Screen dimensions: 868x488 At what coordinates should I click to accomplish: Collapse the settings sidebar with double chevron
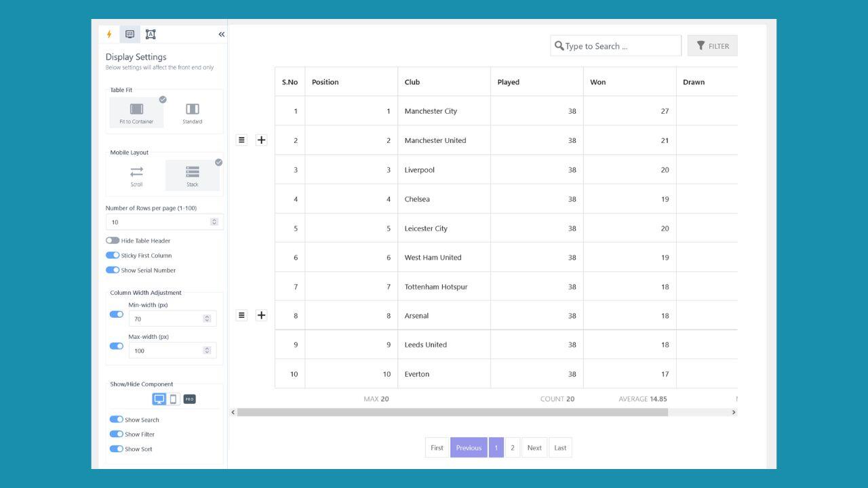point(221,35)
